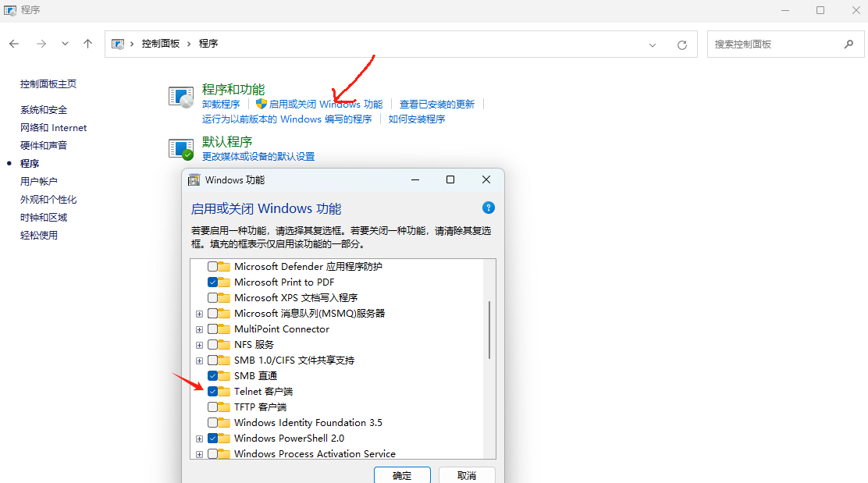Maximize the Windows 功能 dialog
Image resolution: width=868 pixels, height=483 pixels.
tap(450, 179)
